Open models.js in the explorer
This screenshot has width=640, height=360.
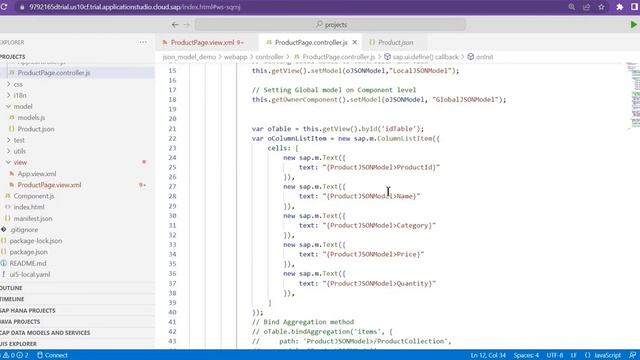tap(31, 118)
